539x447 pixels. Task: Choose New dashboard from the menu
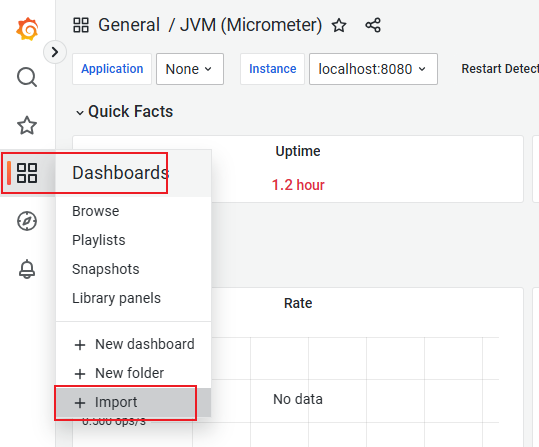pyautogui.click(x=134, y=344)
